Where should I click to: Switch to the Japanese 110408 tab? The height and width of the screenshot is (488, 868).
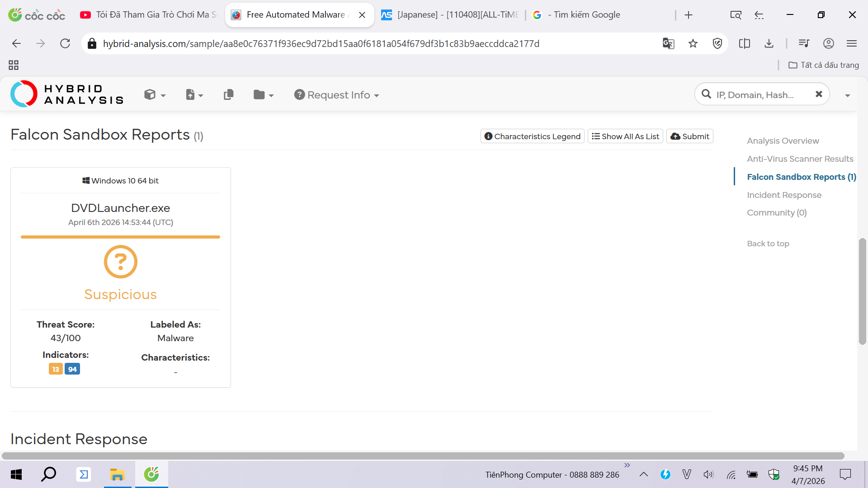coord(450,15)
